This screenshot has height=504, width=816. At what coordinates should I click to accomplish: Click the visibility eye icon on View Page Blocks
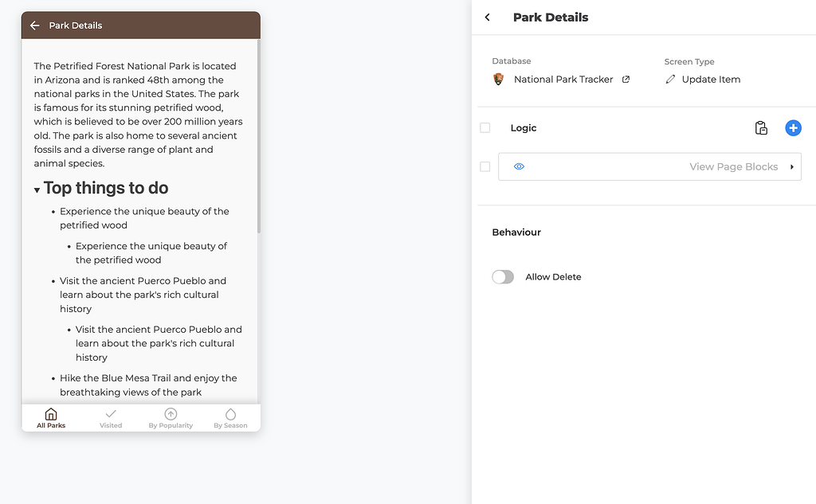519,166
